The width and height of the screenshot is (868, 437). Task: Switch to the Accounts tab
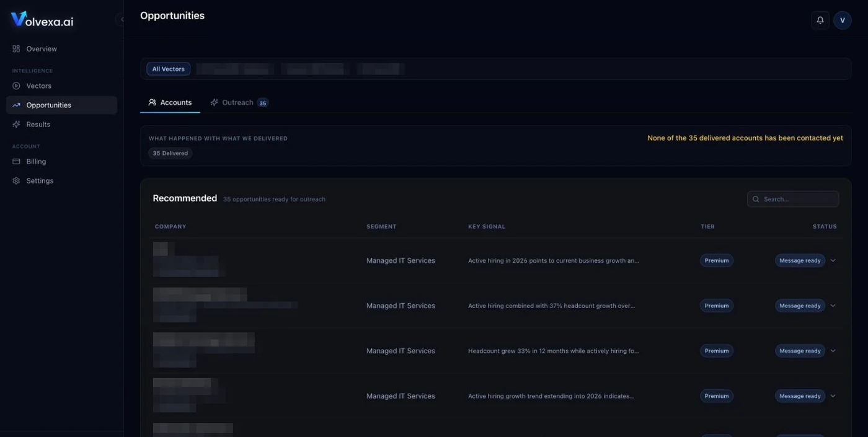coord(170,102)
